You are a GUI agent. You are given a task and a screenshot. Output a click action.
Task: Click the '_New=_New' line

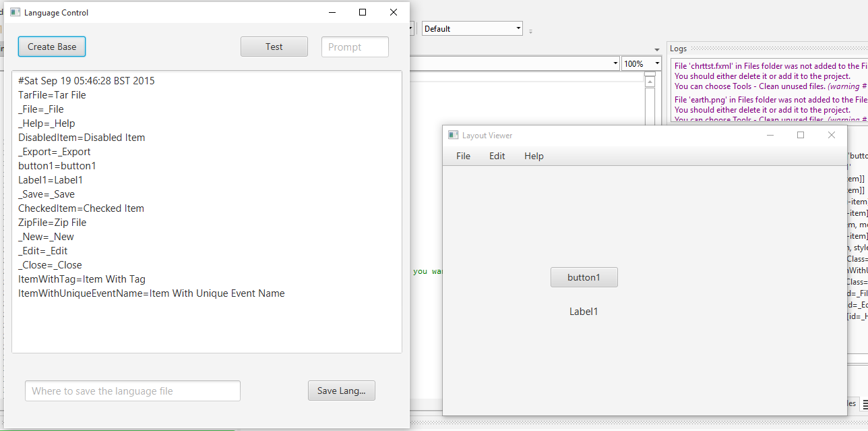[46, 237]
